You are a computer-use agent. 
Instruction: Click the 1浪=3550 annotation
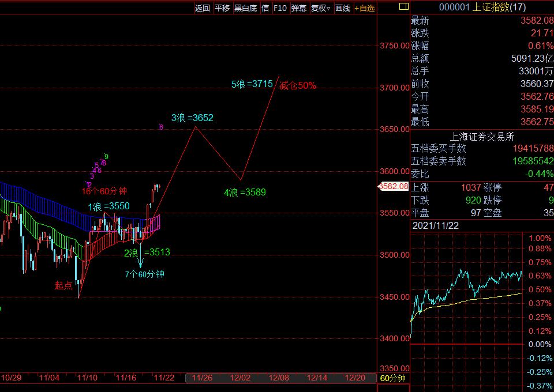[109, 206]
